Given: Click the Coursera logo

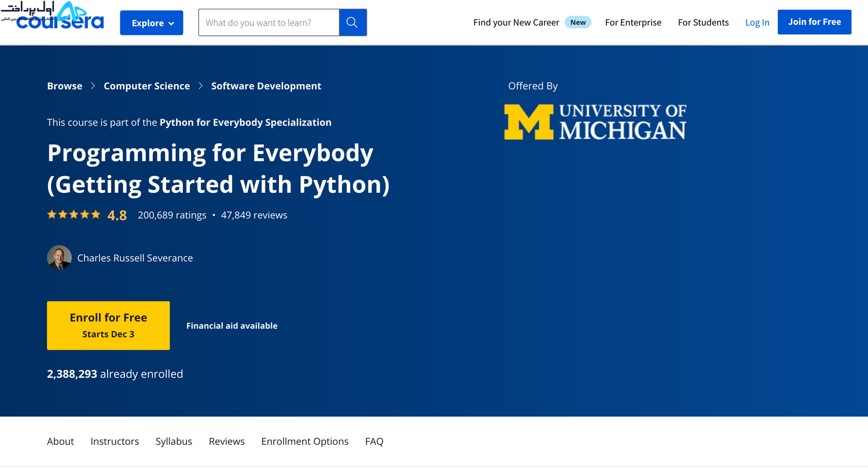Looking at the screenshot, I should pyautogui.click(x=60, y=21).
